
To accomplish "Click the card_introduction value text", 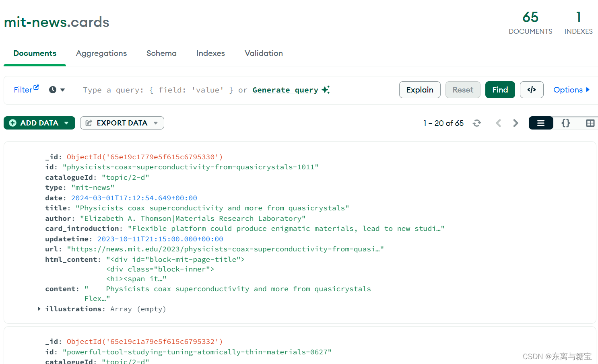I will [286, 228].
